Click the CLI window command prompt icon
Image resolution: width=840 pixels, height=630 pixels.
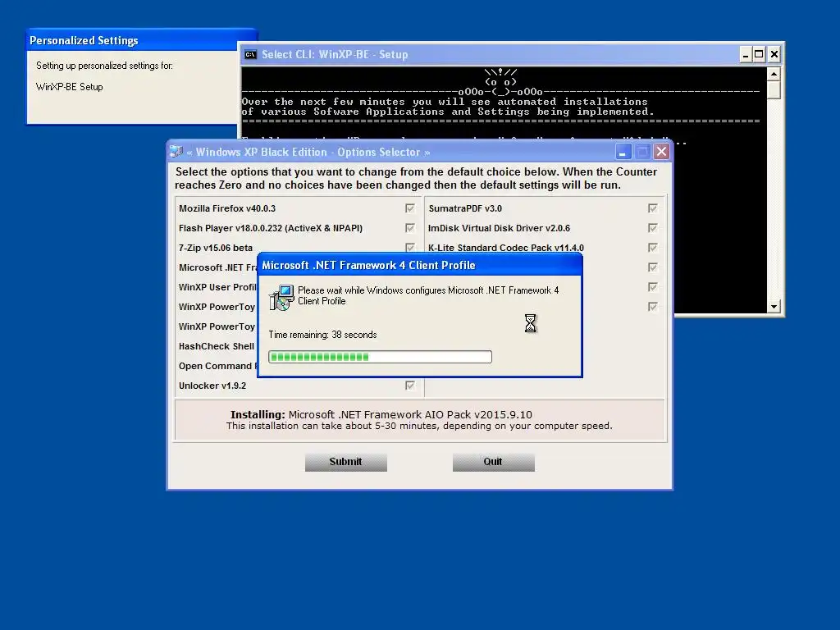[x=250, y=54]
